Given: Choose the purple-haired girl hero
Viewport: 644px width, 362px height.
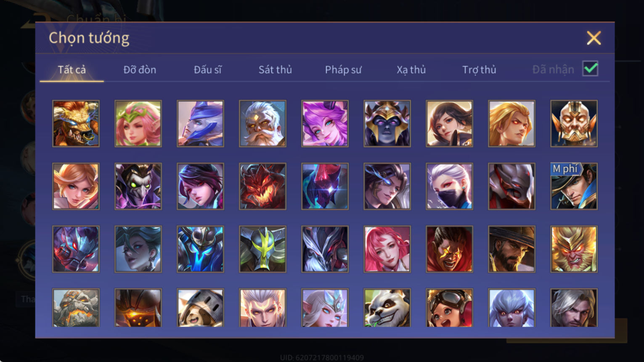Looking at the screenshot, I should point(325,124).
